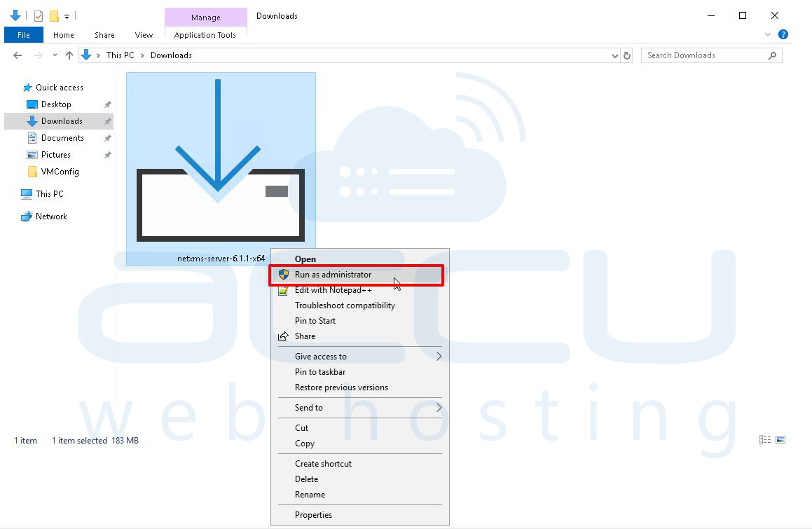Open the File ribbon tab
This screenshot has height=529, width=812.
[23, 35]
